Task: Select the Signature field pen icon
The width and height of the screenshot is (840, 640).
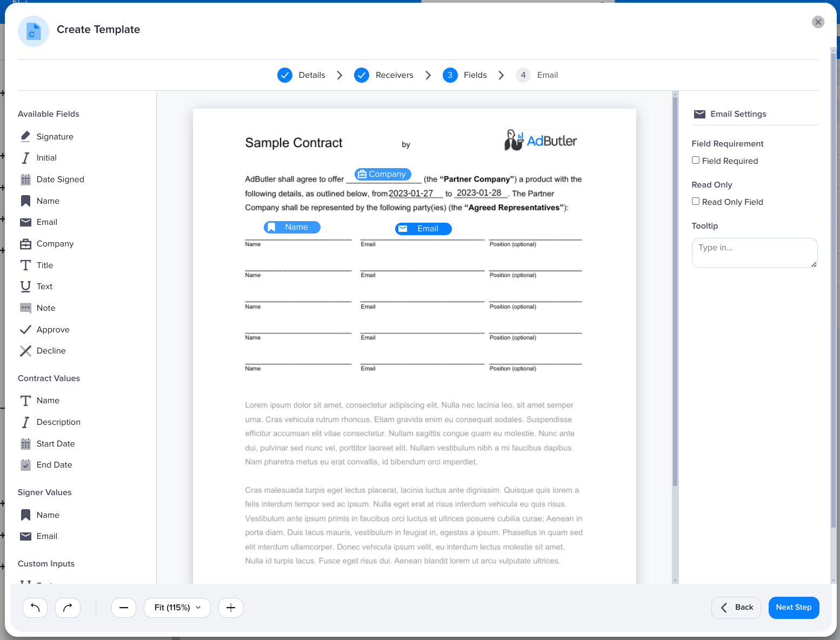Action: pyautogui.click(x=25, y=136)
